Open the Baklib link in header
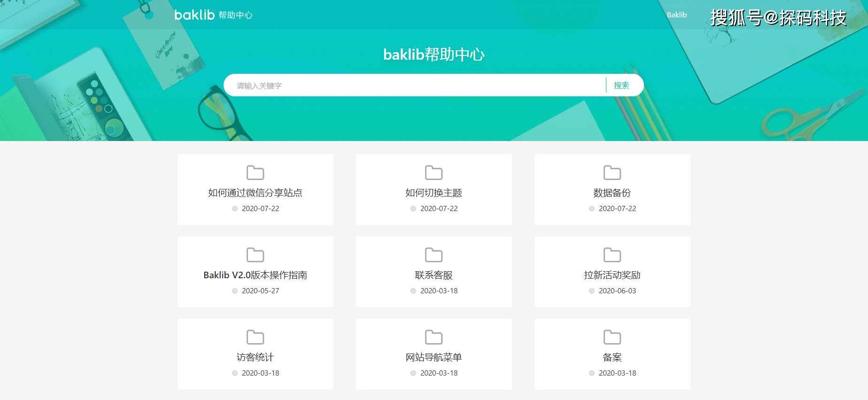This screenshot has height=400, width=868. click(x=677, y=15)
